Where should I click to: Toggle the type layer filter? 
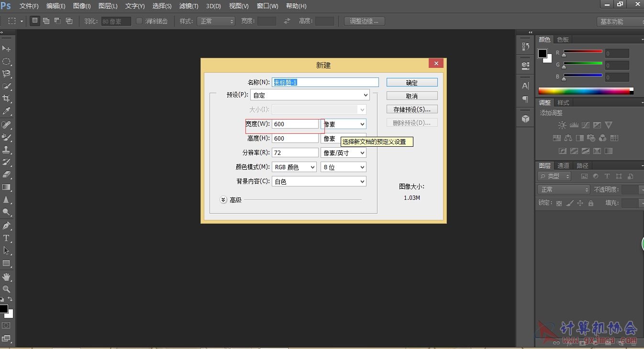[x=607, y=176]
